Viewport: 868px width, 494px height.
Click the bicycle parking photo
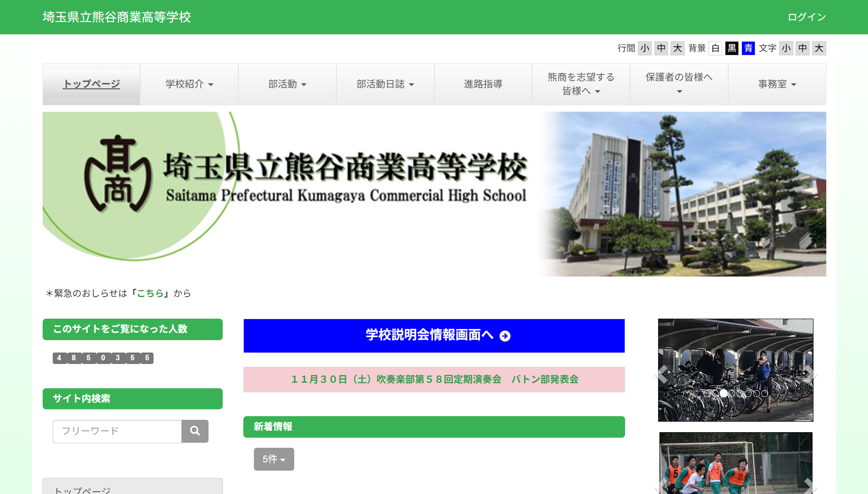click(x=736, y=370)
